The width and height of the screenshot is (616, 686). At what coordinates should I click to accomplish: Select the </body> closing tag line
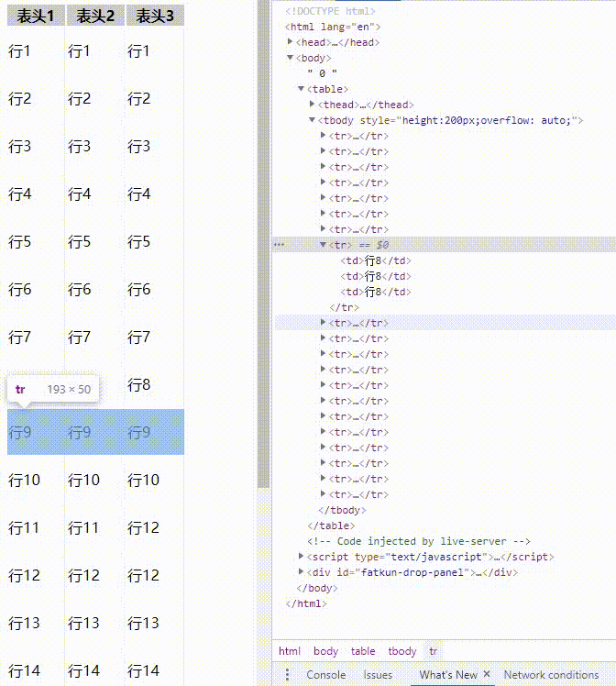(x=317, y=589)
